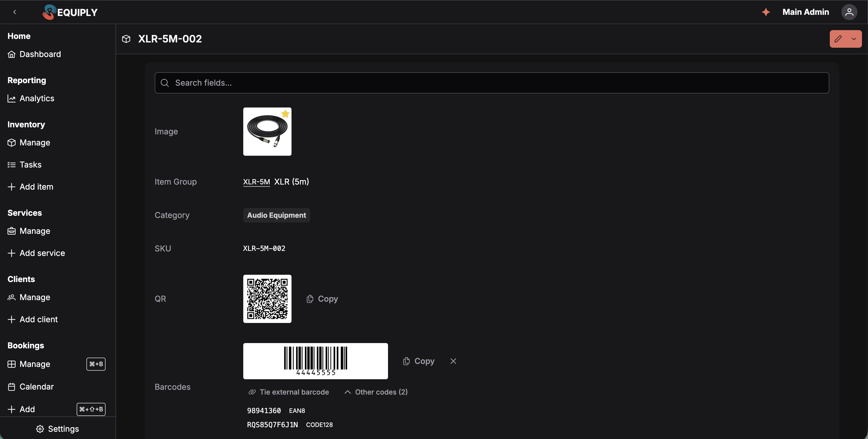
Task: Collapse sidebar with back chevron
Action: click(x=15, y=12)
